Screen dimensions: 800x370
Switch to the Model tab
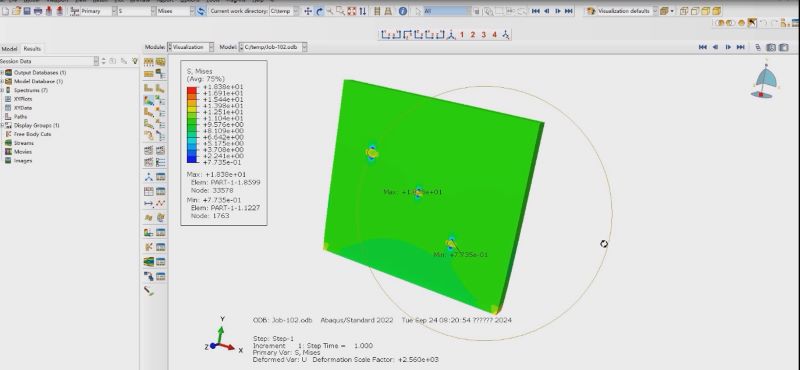(9, 48)
